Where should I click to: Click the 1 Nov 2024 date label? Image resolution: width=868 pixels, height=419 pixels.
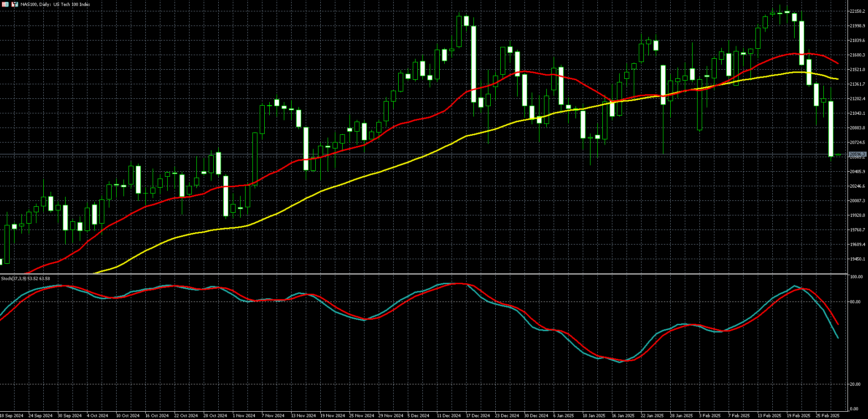click(244, 416)
